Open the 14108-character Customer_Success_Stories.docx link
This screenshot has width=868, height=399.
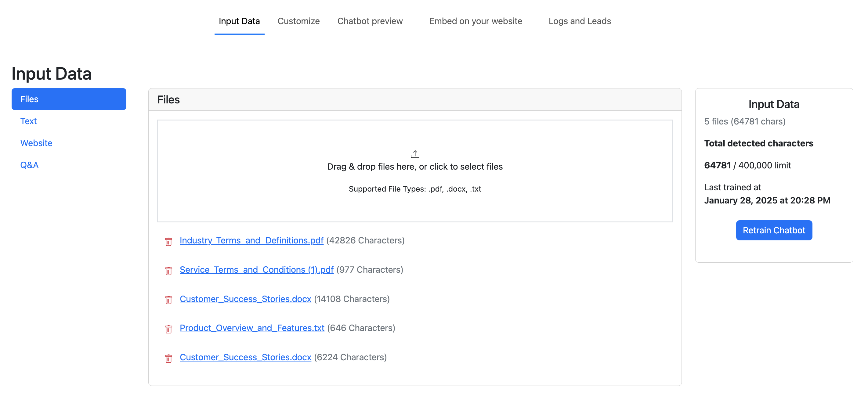(245, 299)
